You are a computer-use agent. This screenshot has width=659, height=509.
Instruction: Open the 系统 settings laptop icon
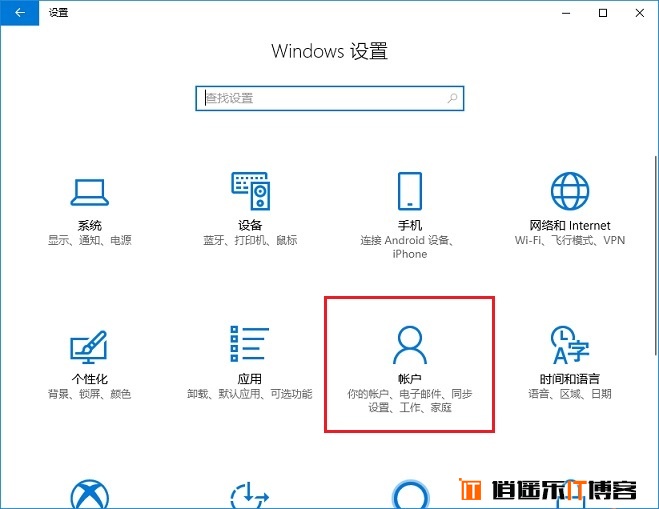(90, 193)
